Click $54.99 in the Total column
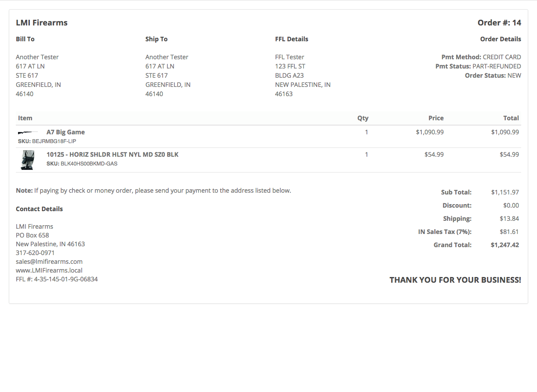Screen dimensions: 537x392 pyautogui.click(x=509, y=155)
